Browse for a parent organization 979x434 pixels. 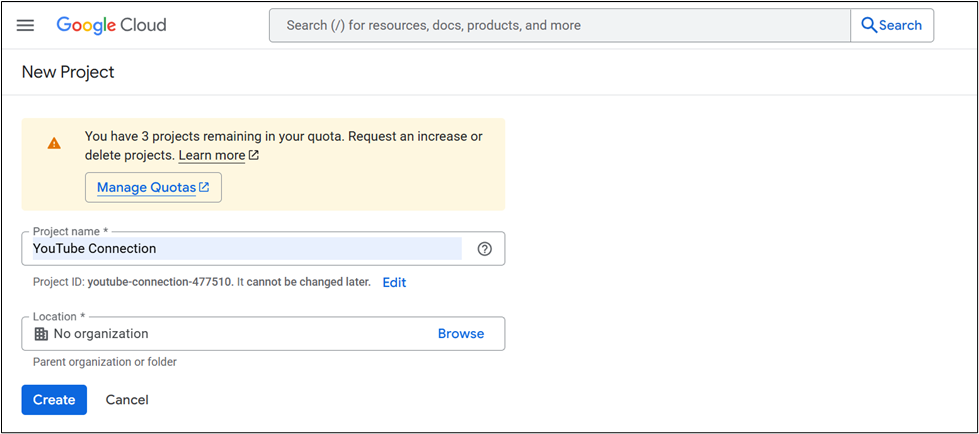[x=461, y=334]
